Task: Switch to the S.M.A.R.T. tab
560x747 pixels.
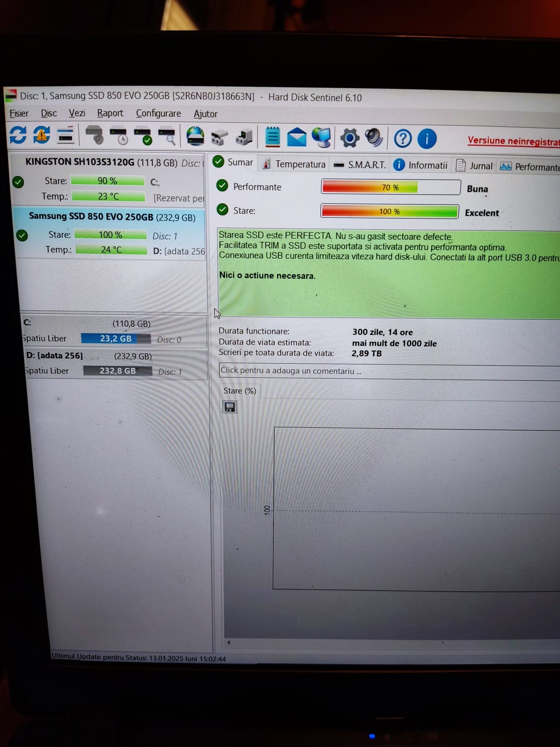Action: (360, 165)
